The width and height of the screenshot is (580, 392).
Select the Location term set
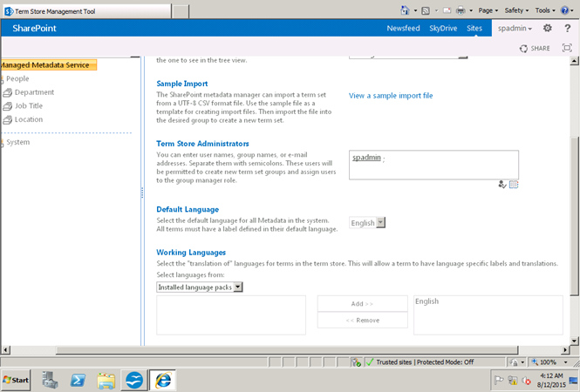29,119
